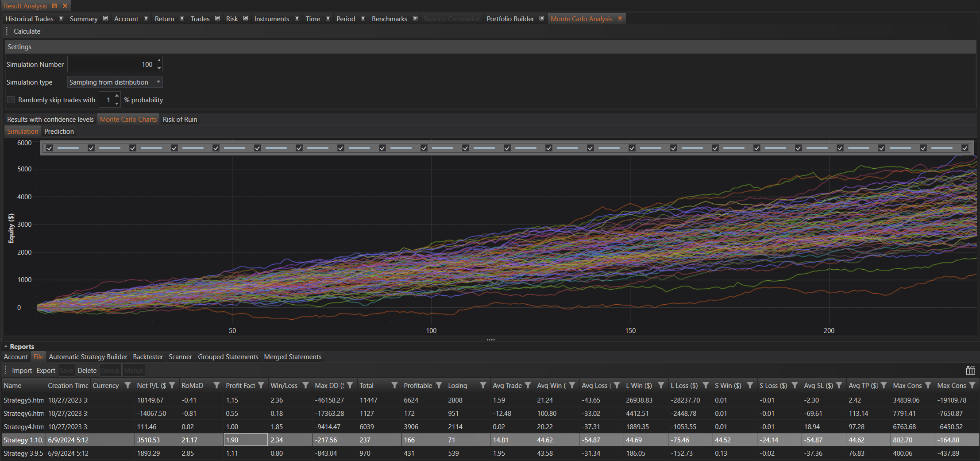
Task: Click the Max DD column filter icon
Action: click(350, 385)
